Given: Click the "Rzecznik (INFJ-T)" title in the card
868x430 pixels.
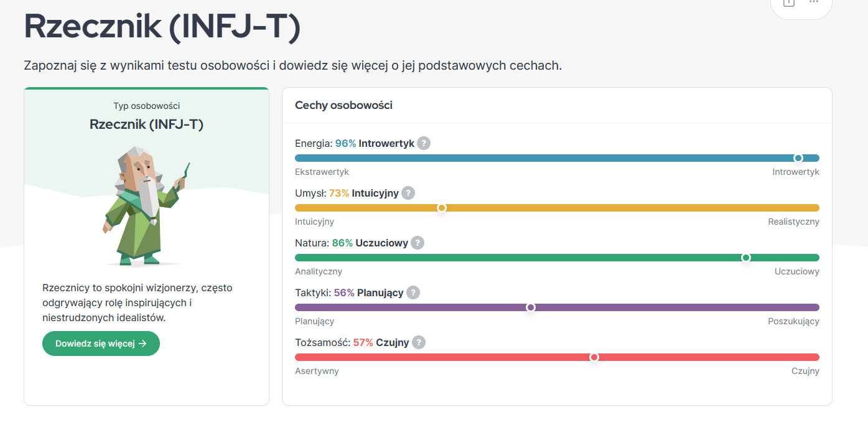Looking at the screenshot, I should (146, 124).
